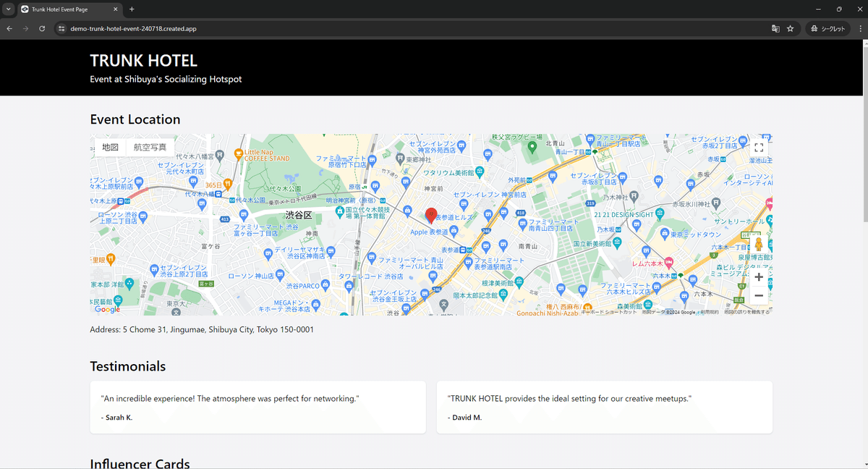
Task: Open fullscreen view of the map
Action: coord(759,148)
